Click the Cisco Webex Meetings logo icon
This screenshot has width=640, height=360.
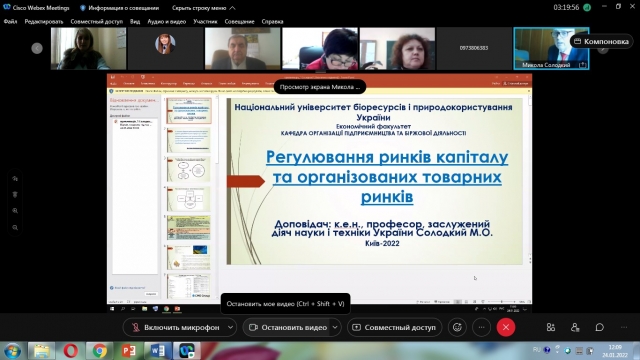7,7
